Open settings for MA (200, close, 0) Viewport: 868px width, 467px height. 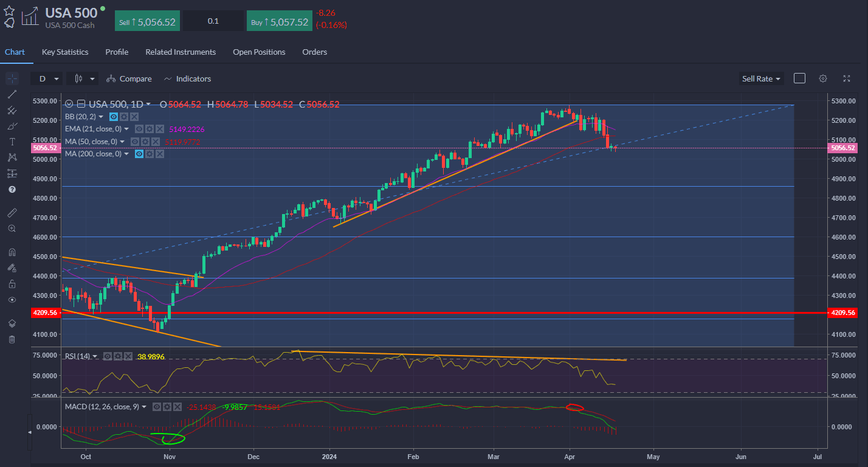pyautogui.click(x=150, y=154)
